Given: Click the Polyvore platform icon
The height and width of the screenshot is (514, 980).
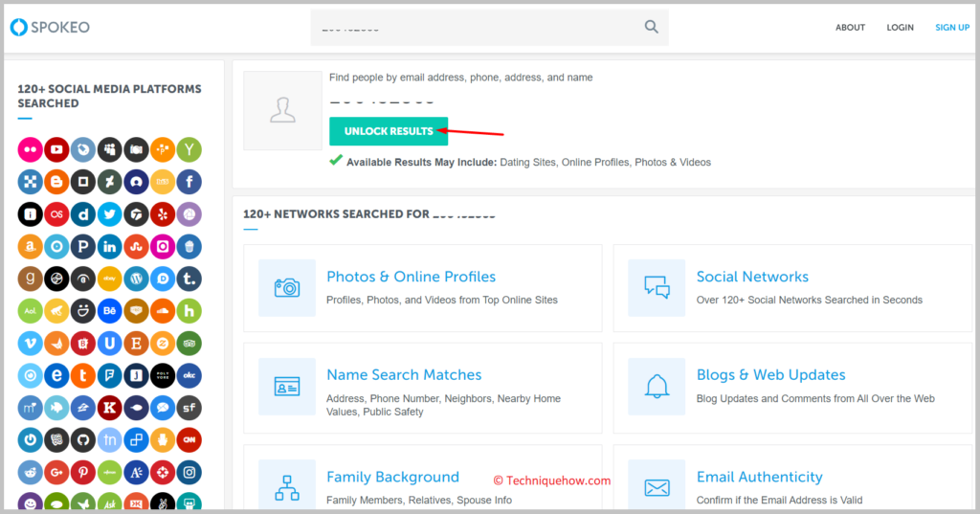Looking at the screenshot, I should point(163,376).
